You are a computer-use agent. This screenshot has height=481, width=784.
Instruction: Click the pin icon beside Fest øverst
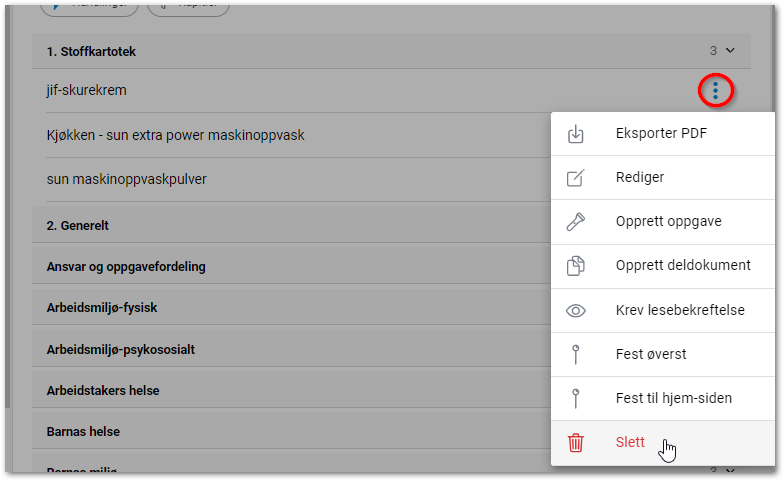point(576,354)
